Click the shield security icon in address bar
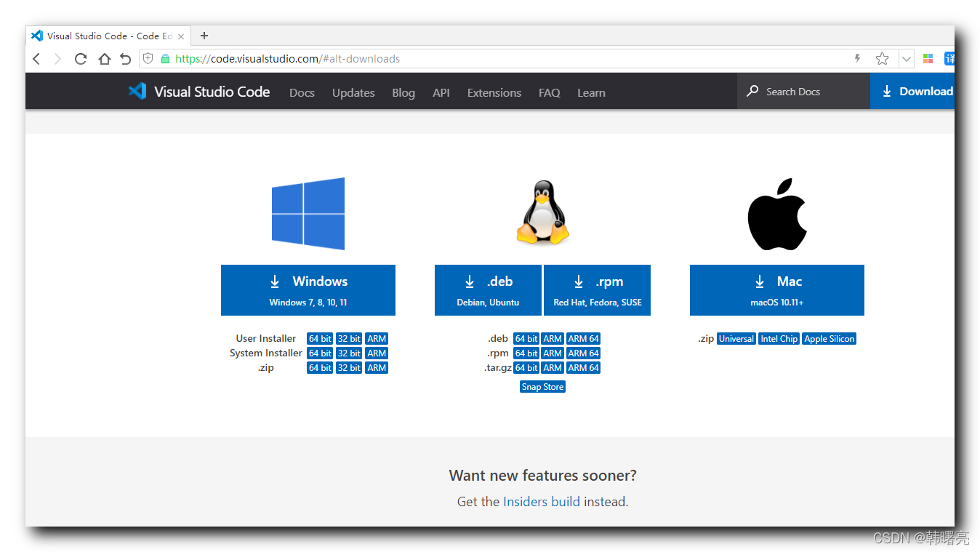 coord(148,59)
